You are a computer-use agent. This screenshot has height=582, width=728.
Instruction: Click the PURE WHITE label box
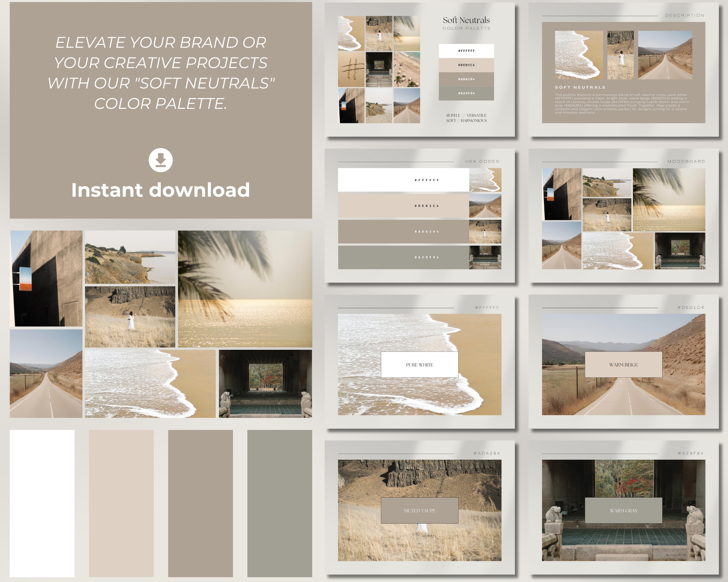[419, 365]
